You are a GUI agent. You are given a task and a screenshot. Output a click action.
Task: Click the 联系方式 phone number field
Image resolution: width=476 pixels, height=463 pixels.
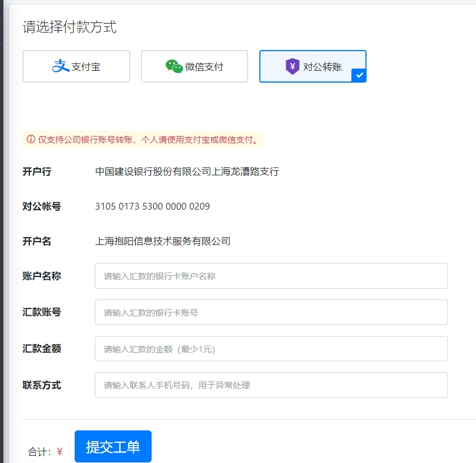(x=271, y=385)
